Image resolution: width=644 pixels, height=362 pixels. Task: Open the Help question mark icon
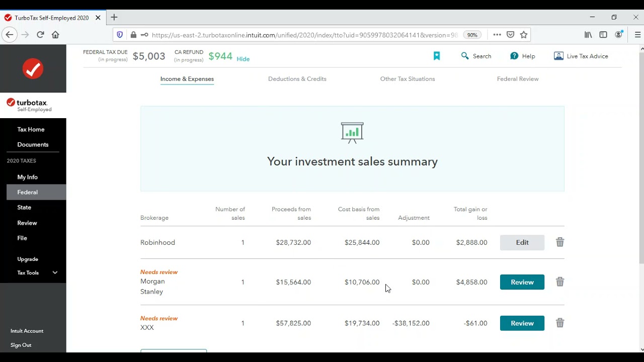click(522, 56)
